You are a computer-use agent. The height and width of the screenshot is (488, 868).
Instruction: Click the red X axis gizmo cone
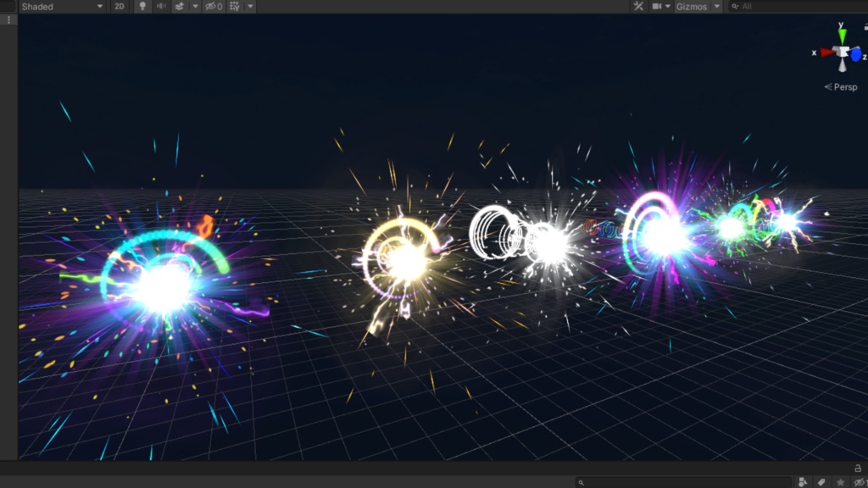[827, 53]
